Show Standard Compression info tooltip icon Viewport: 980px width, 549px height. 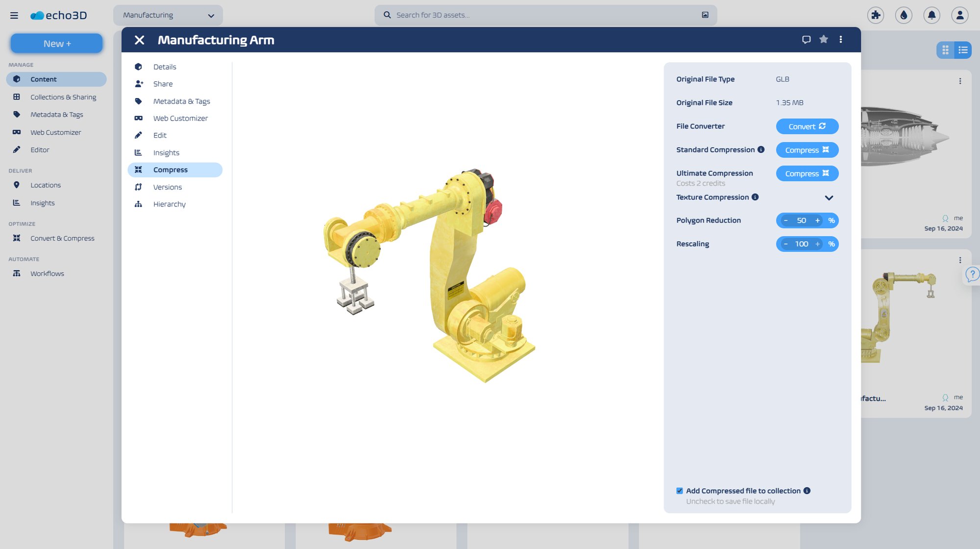pyautogui.click(x=761, y=150)
